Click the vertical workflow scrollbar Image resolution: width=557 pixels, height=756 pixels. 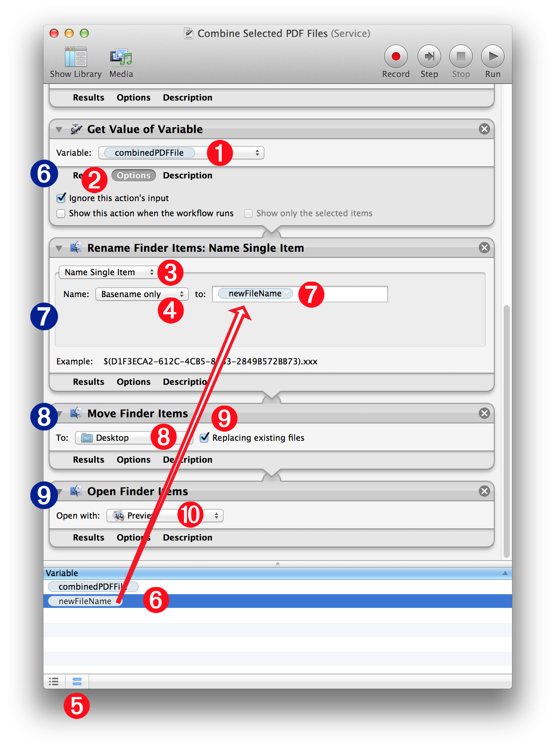[506, 431]
